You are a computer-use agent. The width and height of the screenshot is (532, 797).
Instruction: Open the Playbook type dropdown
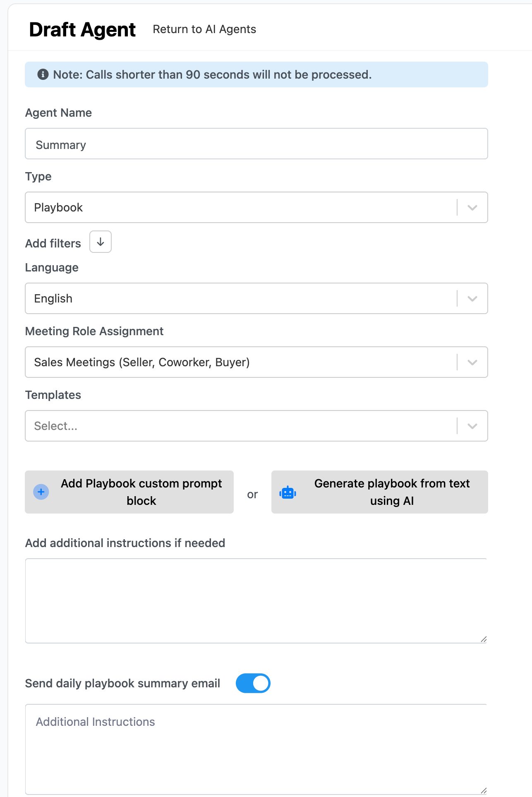[240, 208]
